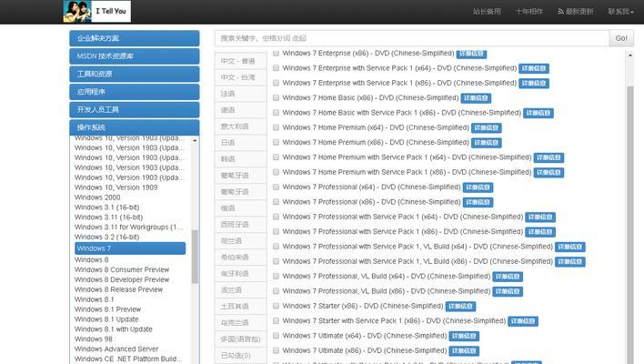Image resolution: width=644 pixels, height=364 pixels.
Task: Expand the enterprise solutions category
Action: (135, 38)
